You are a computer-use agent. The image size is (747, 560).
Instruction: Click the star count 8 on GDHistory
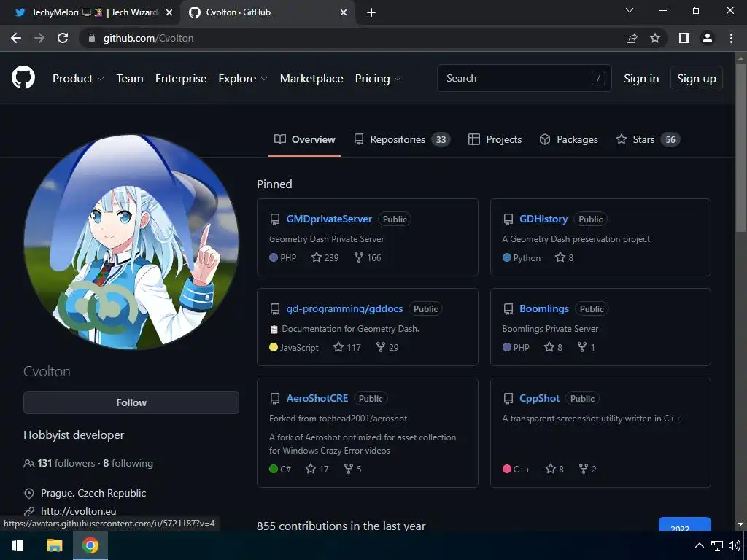[x=564, y=257]
